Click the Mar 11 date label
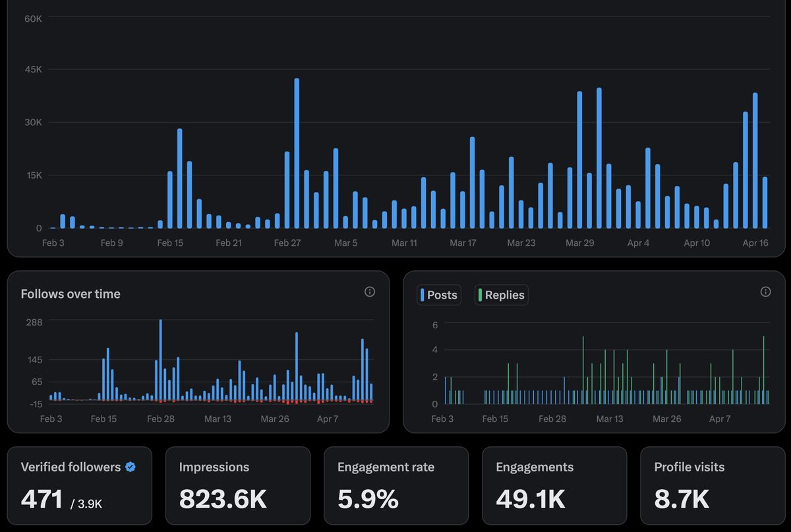This screenshot has height=532, width=791. pos(404,243)
